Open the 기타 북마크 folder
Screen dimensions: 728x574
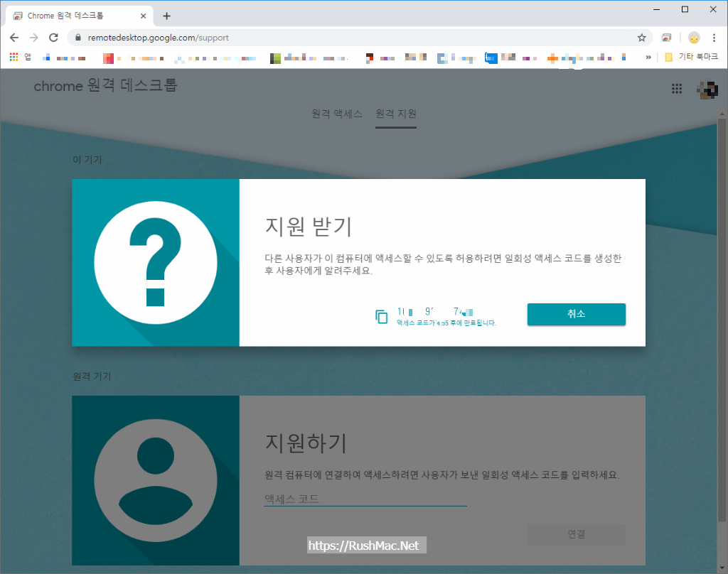(x=691, y=57)
